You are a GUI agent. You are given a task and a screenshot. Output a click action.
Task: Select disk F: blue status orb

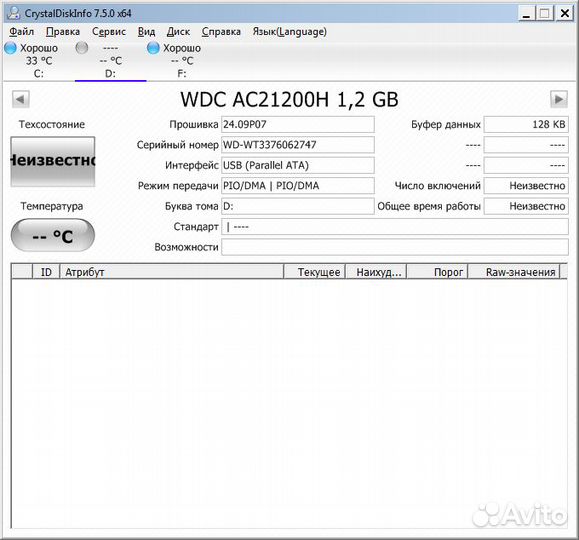[x=153, y=48]
